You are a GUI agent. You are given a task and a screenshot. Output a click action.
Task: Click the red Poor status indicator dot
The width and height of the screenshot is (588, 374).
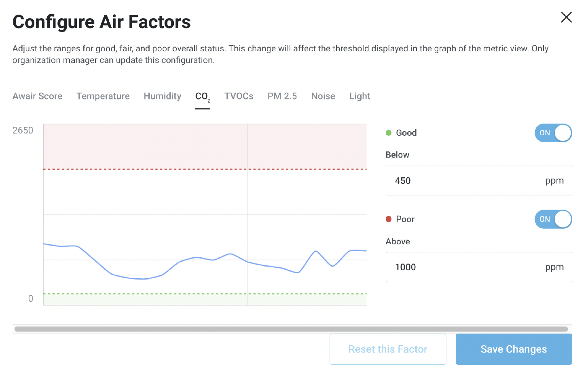(x=389, y=219)
